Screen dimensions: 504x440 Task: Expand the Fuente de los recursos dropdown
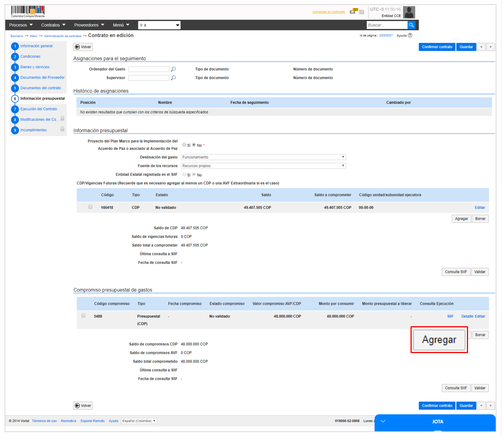pos(263,166)
